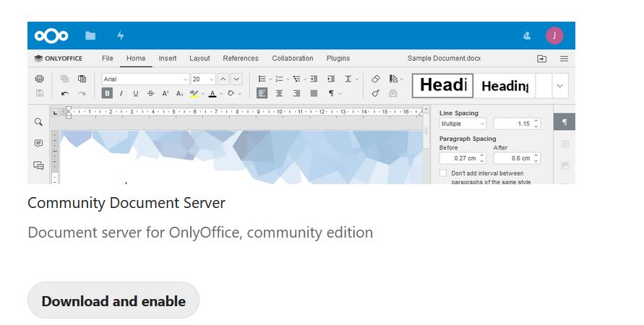Decrease font size with down arrow button
Image resolution: width=644 pixels, height=325 pixels.
[x=236, y=79]
